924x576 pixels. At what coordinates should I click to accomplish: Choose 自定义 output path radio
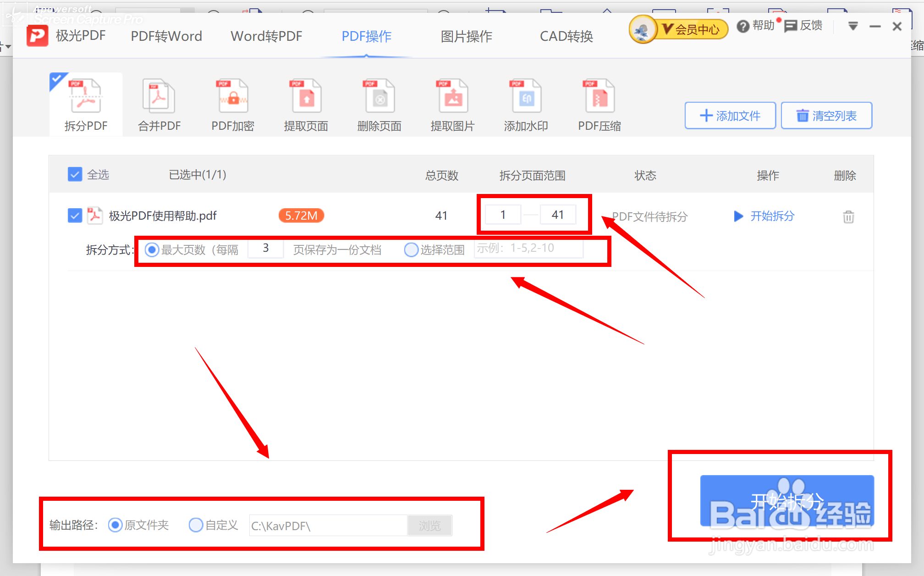196,525
